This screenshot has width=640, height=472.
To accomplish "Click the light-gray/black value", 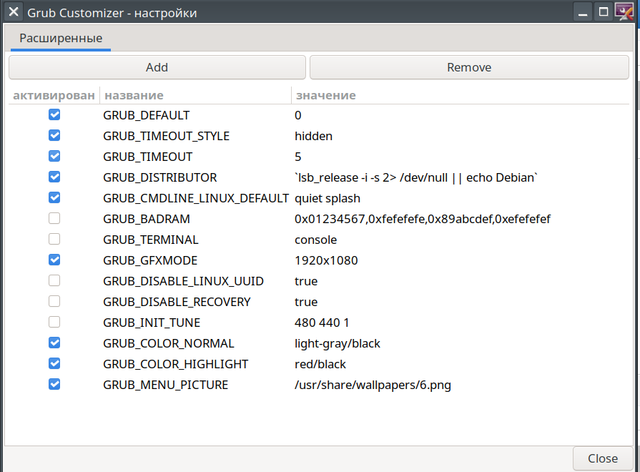I will pyautogui.click(x=337, y=344).
